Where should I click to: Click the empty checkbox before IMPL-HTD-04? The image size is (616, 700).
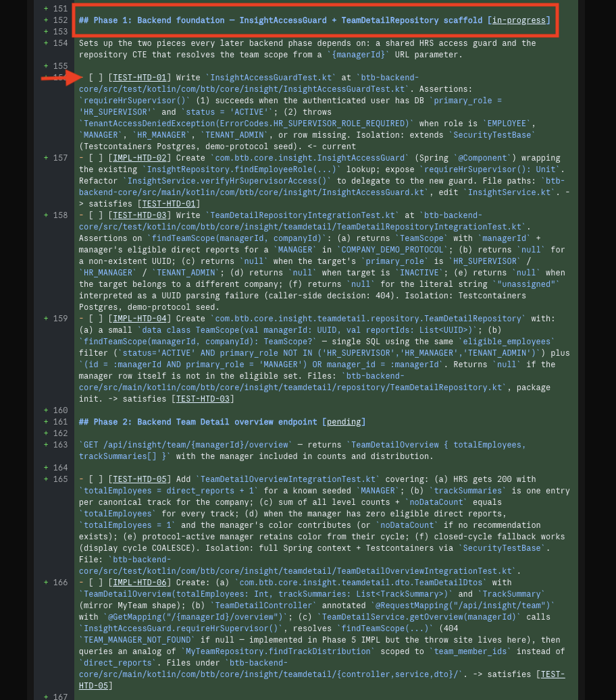pos(96,319)
